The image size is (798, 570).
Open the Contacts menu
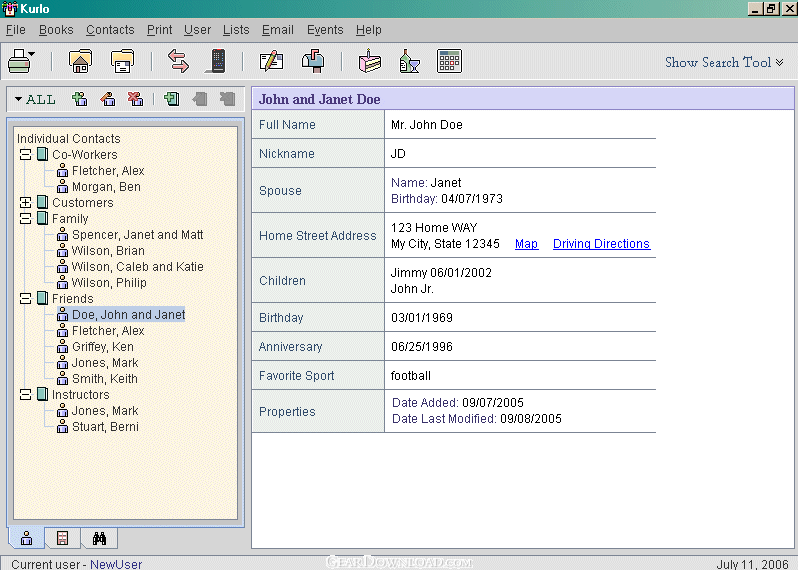tap(110, 30)
